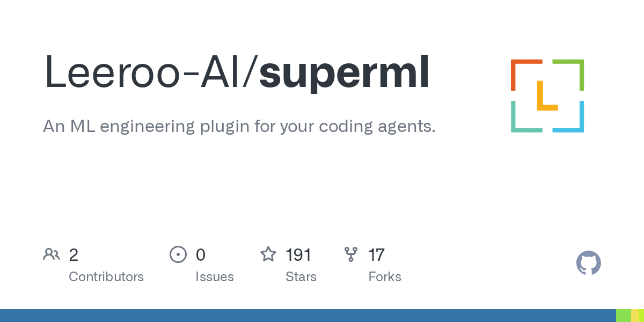Viewport: 644px width, 322px height.
Task: Click the Forks branch icon
Action: 351,254
